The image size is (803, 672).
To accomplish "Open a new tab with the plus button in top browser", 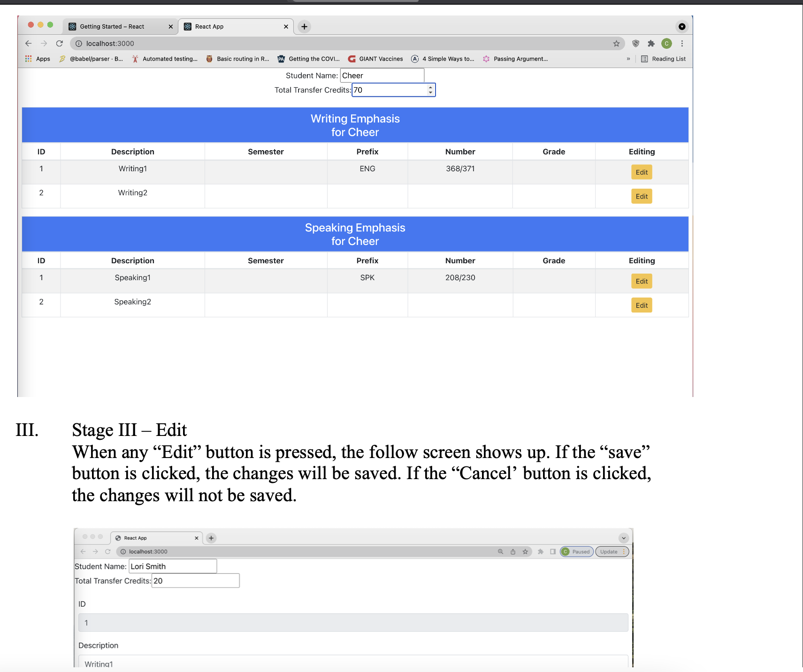I will coord(304,27).
